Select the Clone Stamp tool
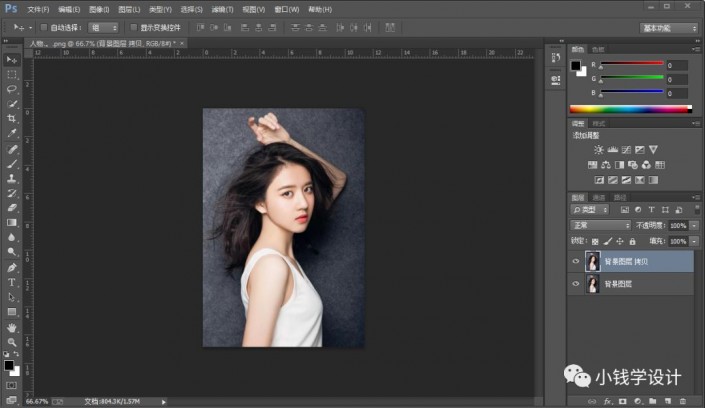Viewport: 705px width, 408px height. tap(12, 179)
